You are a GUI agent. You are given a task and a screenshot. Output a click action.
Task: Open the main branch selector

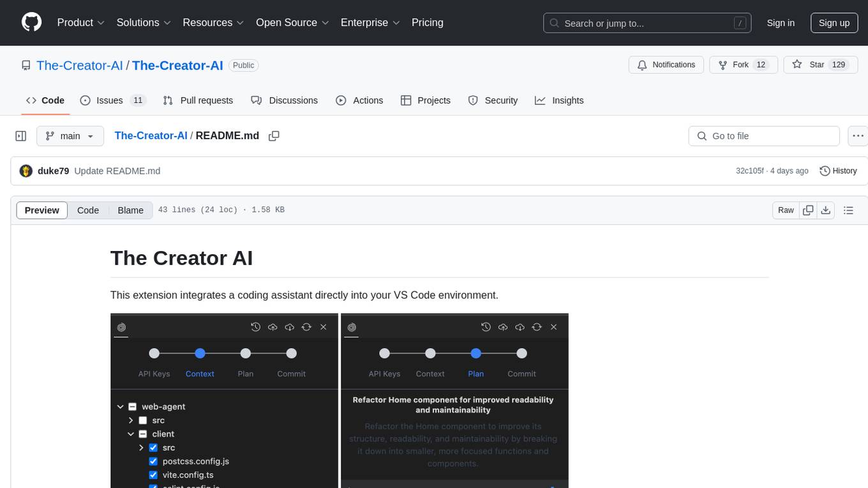[x=70, y=136]
